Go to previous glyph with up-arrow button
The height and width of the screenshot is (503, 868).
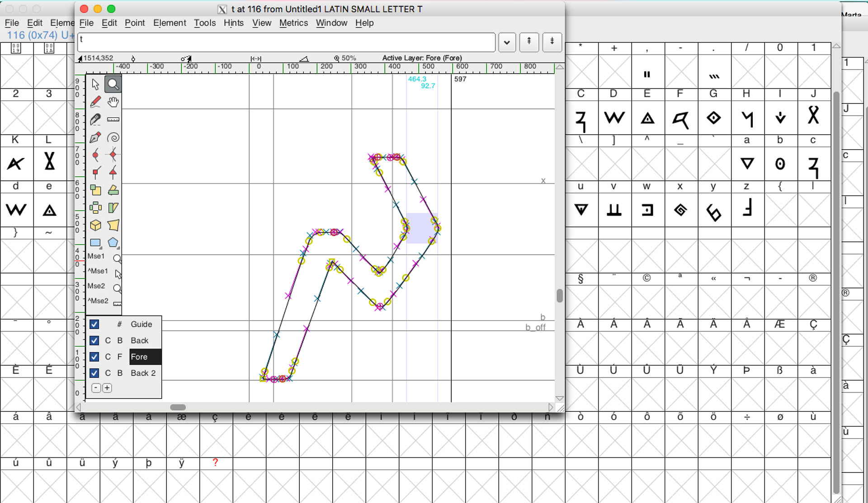[529, 42]
